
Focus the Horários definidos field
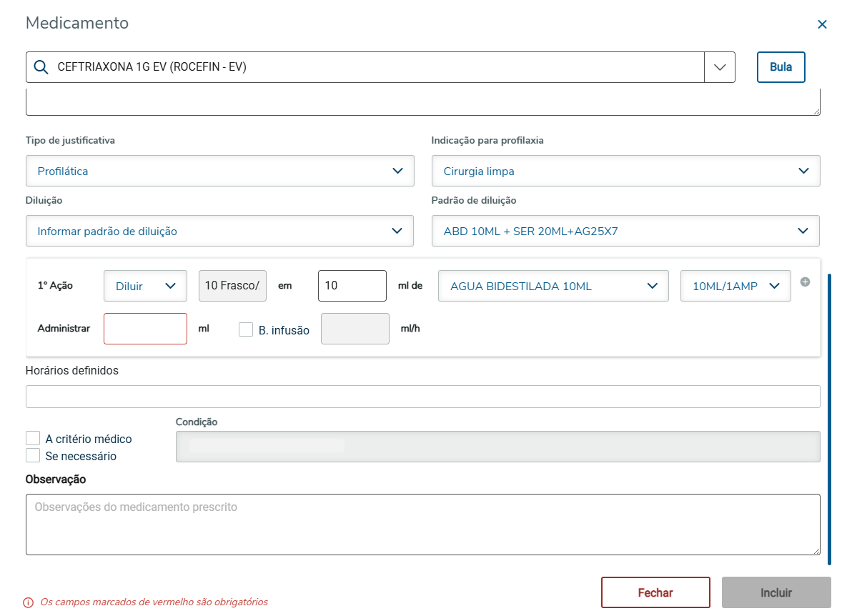pos(422,397)
